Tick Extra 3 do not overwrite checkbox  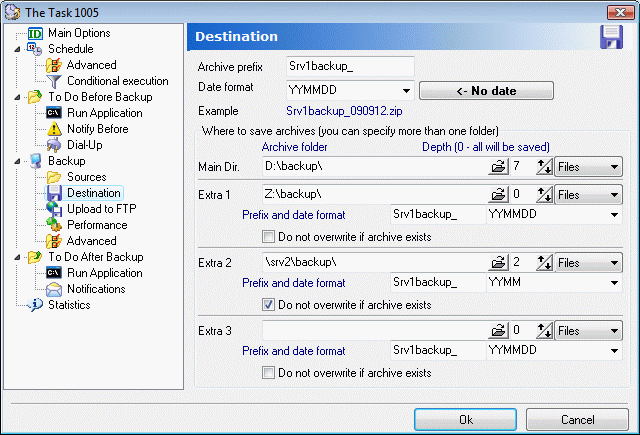point(268,372)
